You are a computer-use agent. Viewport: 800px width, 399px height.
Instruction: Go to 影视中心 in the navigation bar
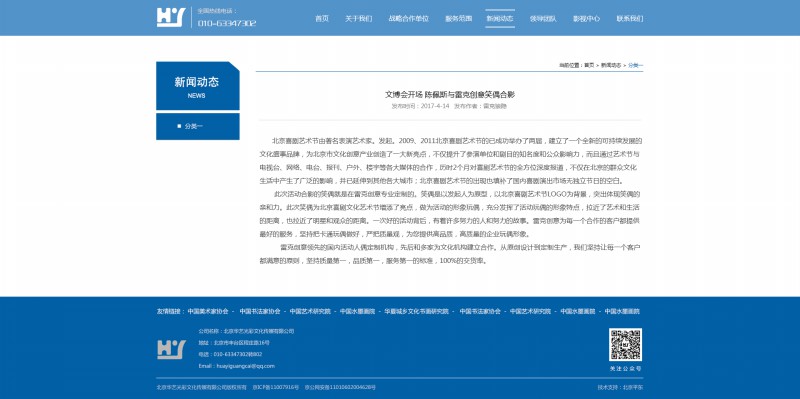click(x=586, y=18)
